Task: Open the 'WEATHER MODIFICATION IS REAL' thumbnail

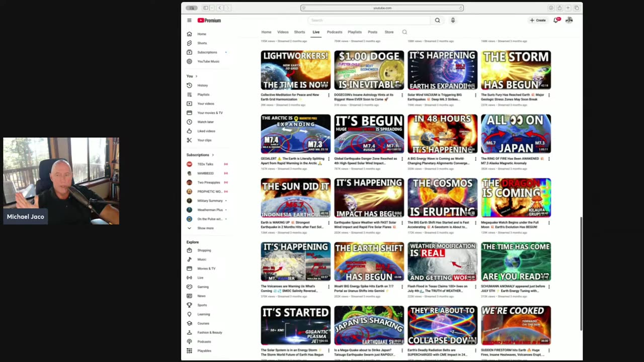Action: 442,261
